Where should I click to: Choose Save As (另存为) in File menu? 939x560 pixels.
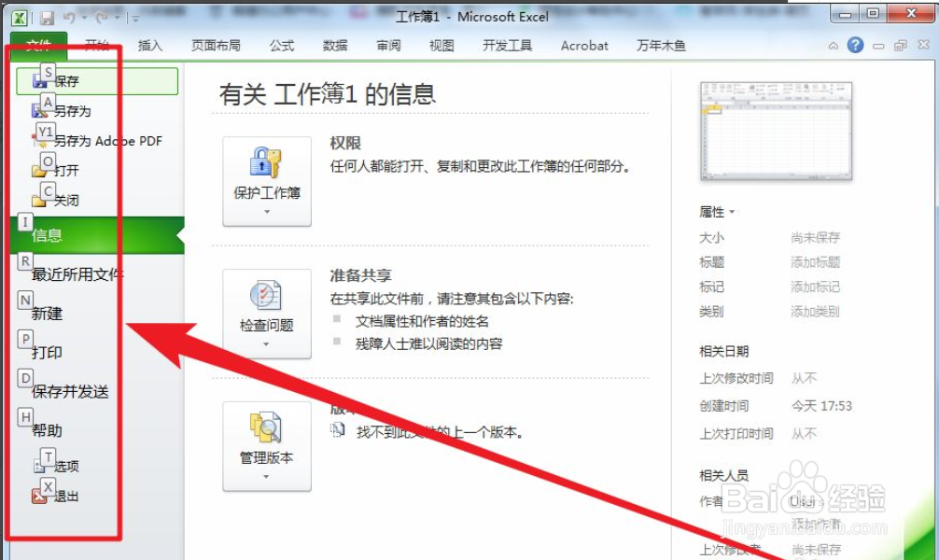(62, 111)
